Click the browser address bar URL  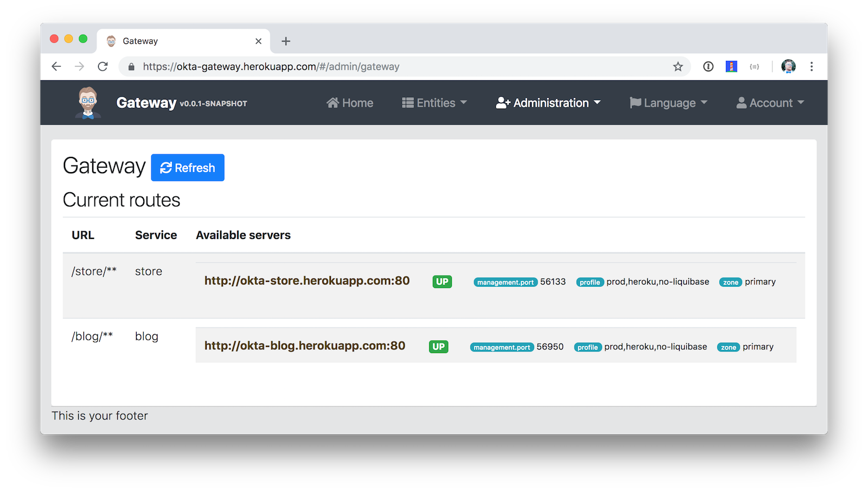(271, 67)
